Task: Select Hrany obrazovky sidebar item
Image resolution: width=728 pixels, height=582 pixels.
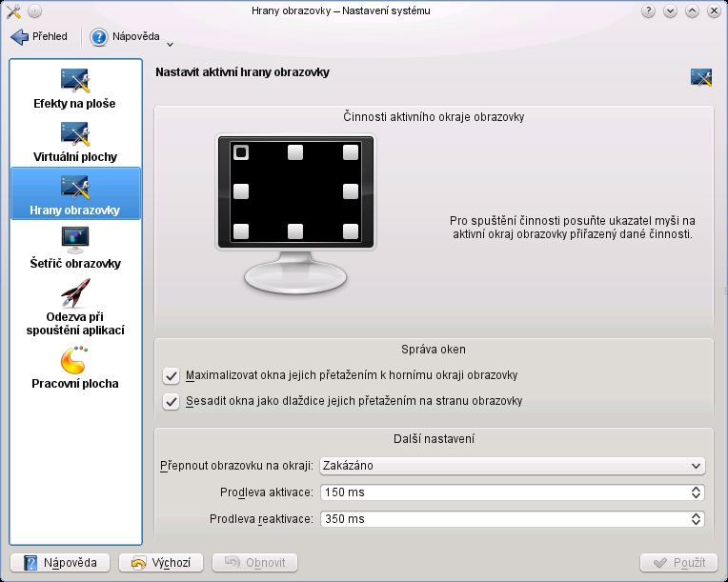Action: point(75,193)
